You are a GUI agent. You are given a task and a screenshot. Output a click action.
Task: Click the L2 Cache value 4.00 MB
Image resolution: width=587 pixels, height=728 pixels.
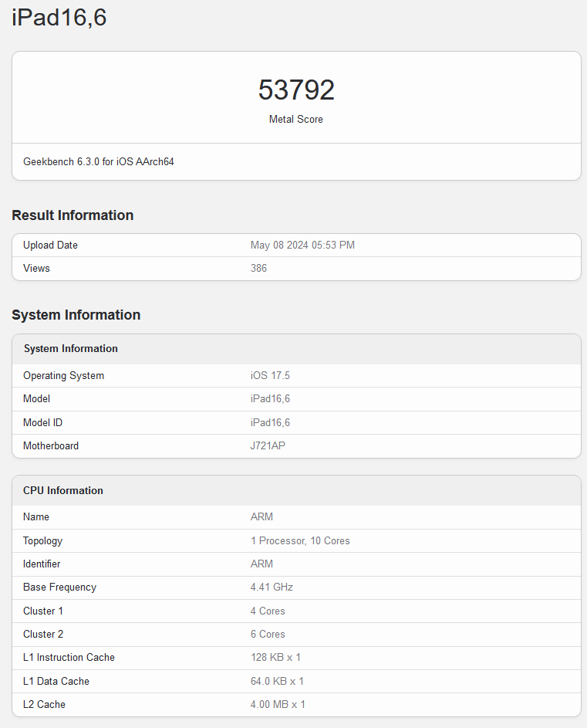coord(278,705)
